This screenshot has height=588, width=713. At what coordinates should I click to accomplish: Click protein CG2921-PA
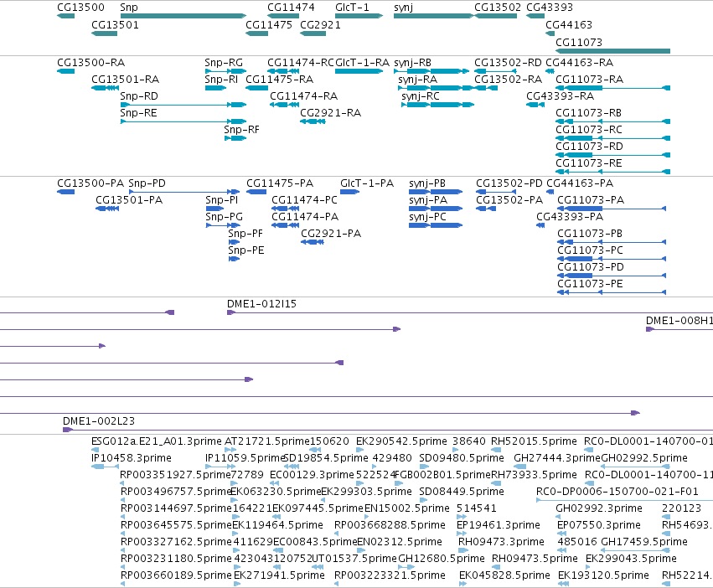coord(313,242)
